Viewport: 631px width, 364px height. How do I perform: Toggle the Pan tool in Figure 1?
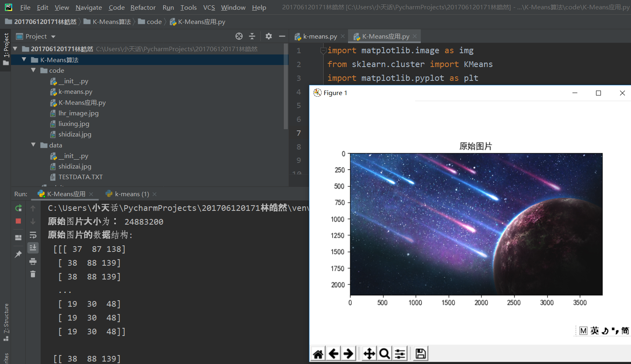(369, 354)
